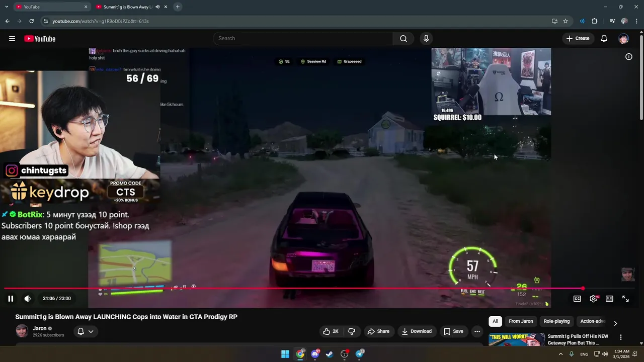Open Jaron channel avatar
Image resolution: width=644 pixels, height=362 pixels.
(x=22, y=331)
